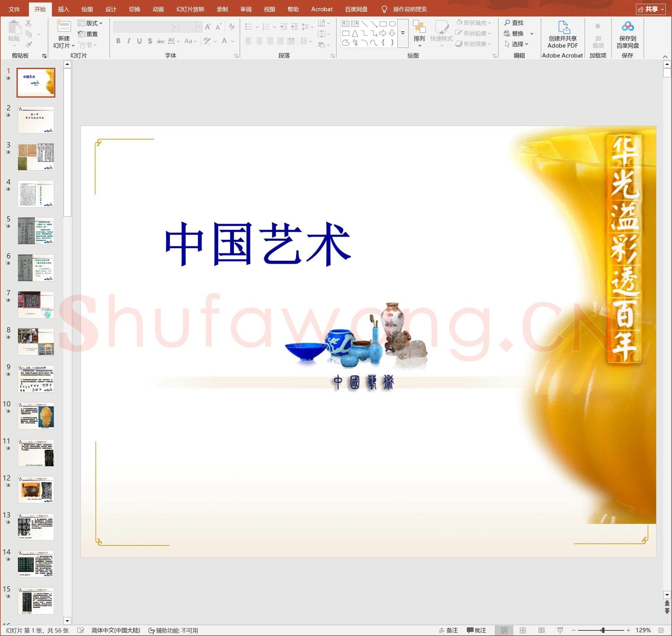Open Font group dialog launcher

236,56
